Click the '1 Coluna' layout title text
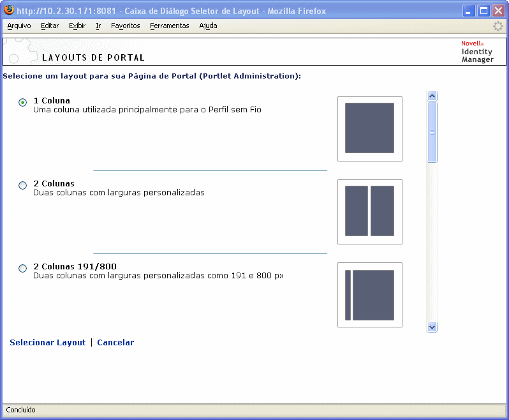The height and width of the screenshot is (420, 509). (x=52, y=100)
